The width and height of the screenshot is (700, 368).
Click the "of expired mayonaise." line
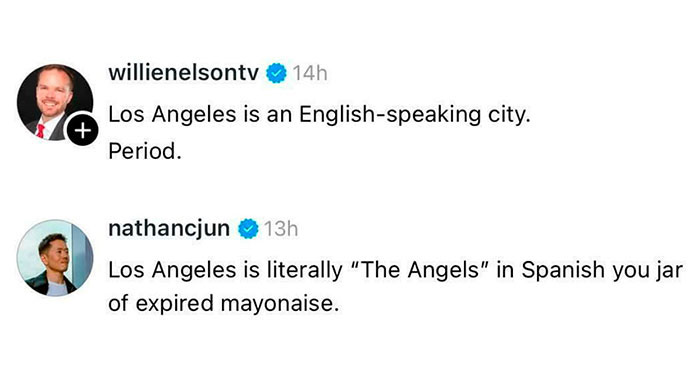(x=224, y=305)
